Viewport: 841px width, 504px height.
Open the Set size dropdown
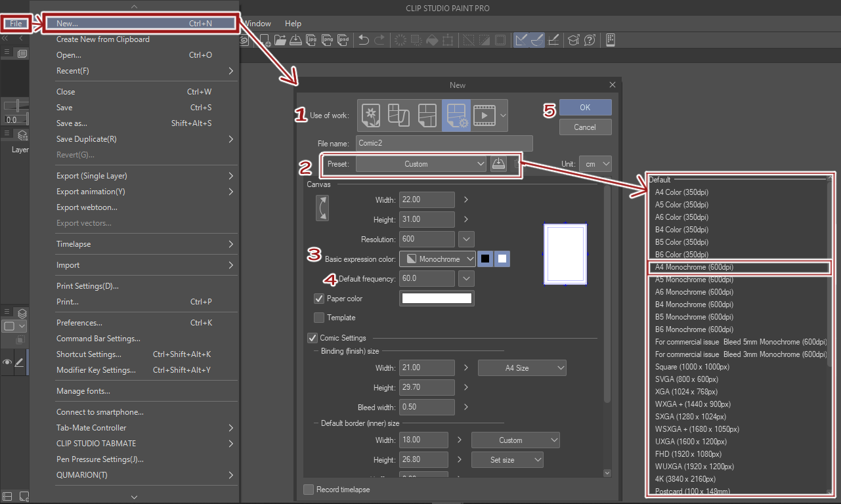(507, 460)
